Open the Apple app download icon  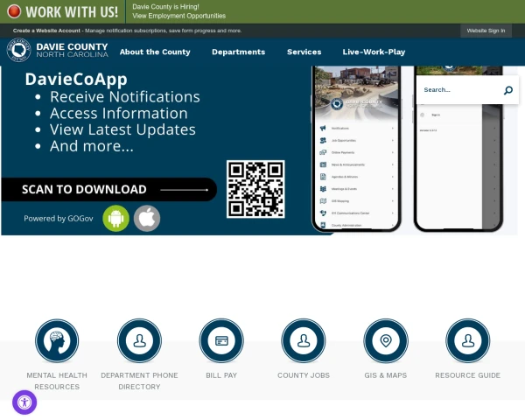click(x=147, y=219)
